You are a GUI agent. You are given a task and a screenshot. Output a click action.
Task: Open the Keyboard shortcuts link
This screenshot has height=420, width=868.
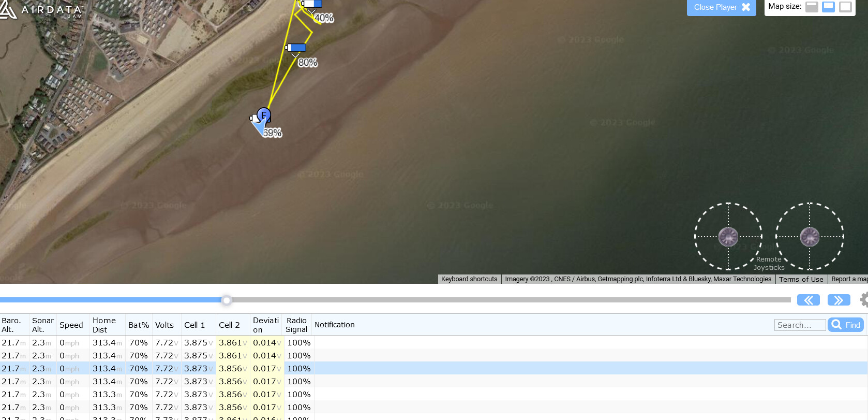point(469,279)
